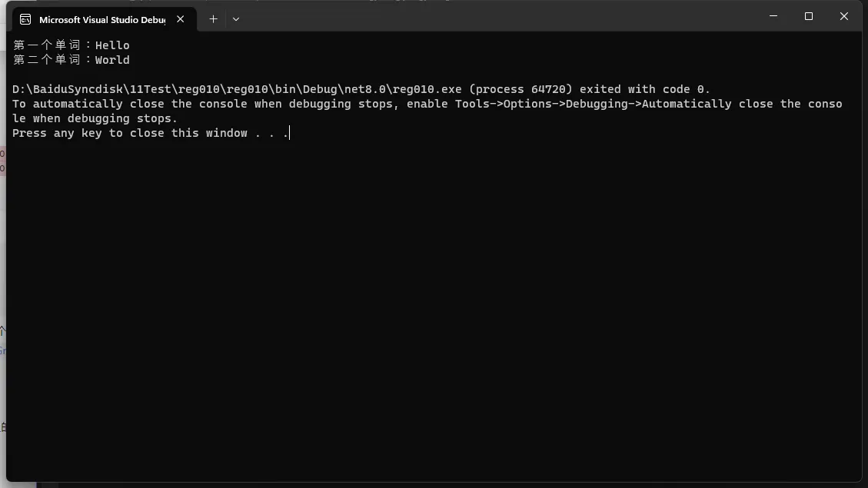The height and width of the screenshot is (488, 868).
Task: Click the terminal icon in the tab
Action: coord(25,19)
